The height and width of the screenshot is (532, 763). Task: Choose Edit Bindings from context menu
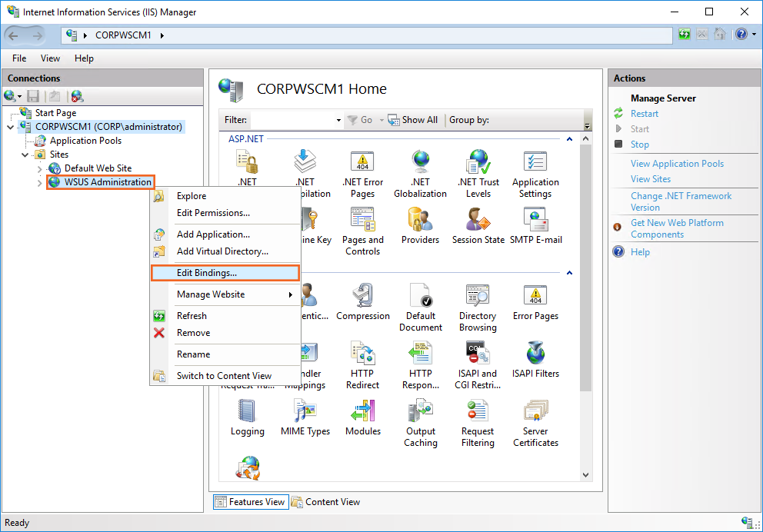pos(206,273)
